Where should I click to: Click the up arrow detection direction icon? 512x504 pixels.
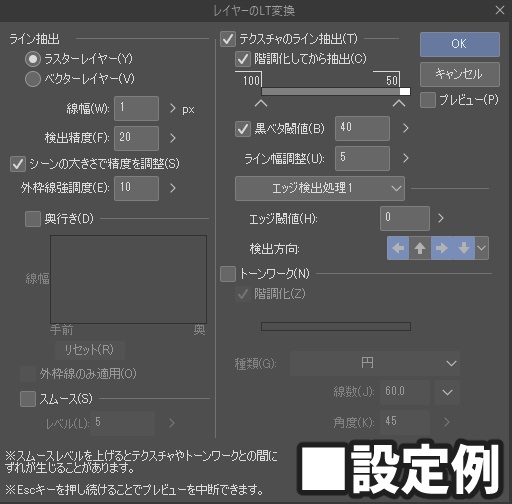tap(420, 248)
